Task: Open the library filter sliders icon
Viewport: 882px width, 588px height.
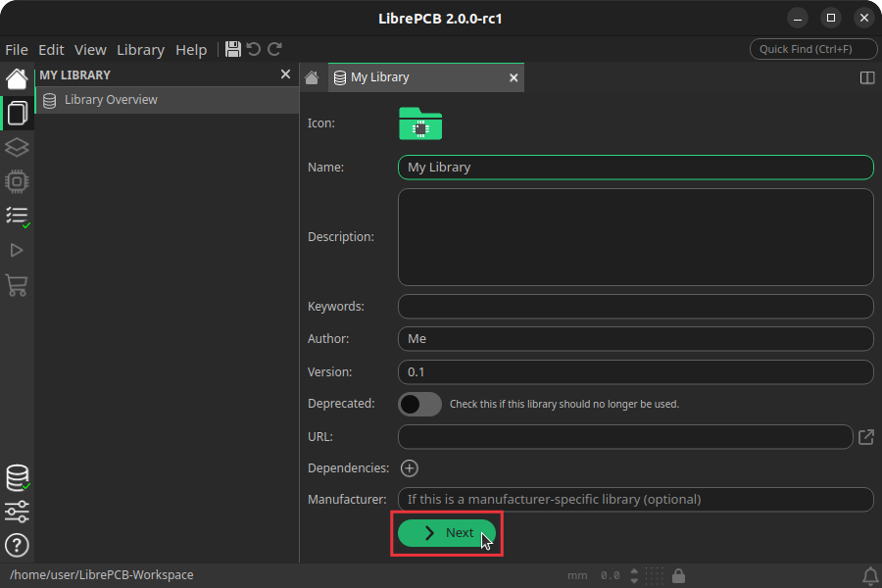Action: 17,512
